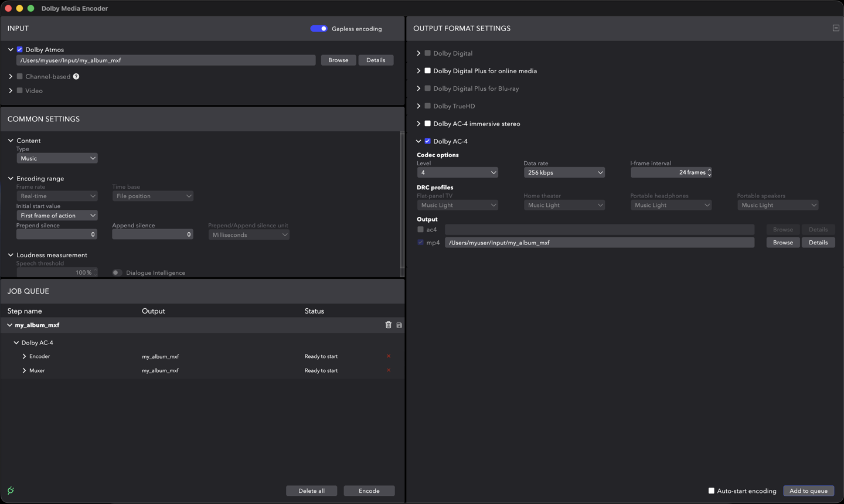
Task: Expand the Channel-based input section
Action: click(11, 76)
